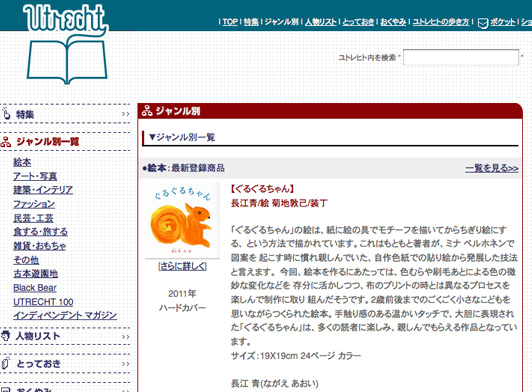Open 人物リスト in the top navigation
The height and width of the screenshot is (392, 532).
tap(320, 22)
